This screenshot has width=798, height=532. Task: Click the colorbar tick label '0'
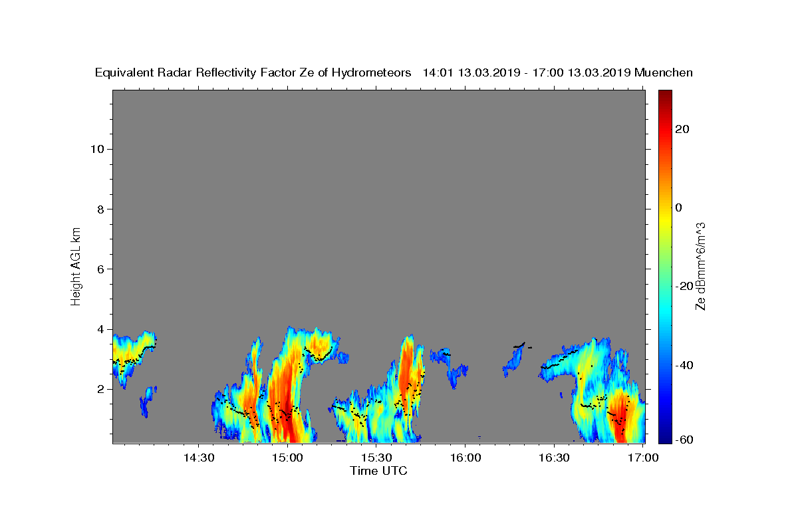click(678, 207)
